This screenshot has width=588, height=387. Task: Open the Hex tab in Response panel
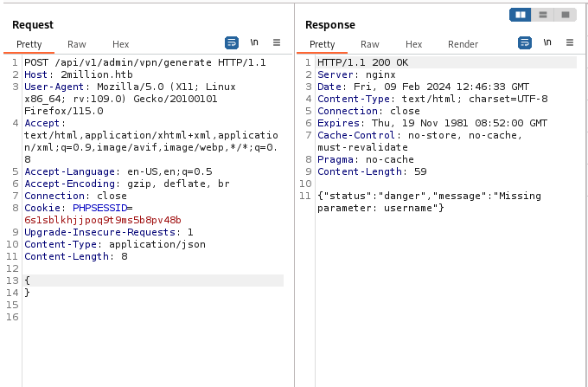click(414, 44)
